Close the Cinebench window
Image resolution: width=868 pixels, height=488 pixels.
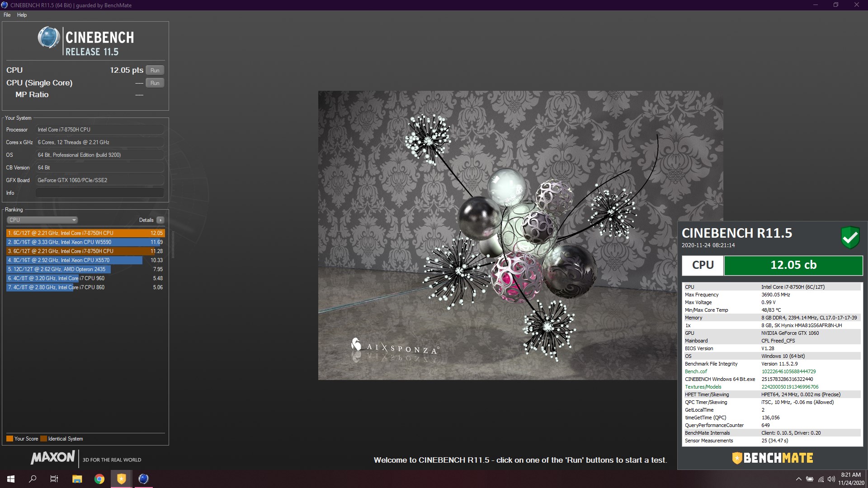point(857,5)
